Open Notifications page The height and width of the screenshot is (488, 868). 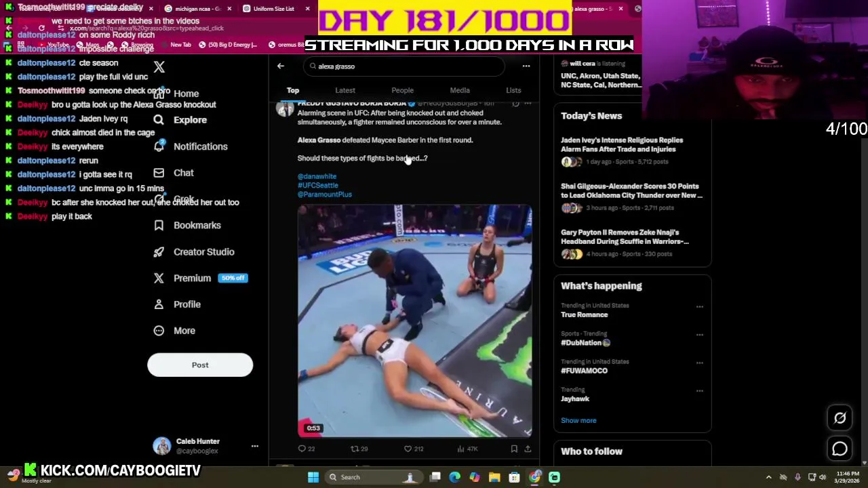point(191,146)
